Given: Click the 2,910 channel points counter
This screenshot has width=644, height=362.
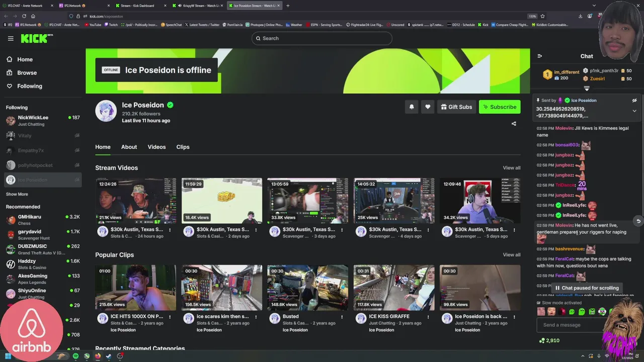Looking at the screenshot, I should point(549,340).
